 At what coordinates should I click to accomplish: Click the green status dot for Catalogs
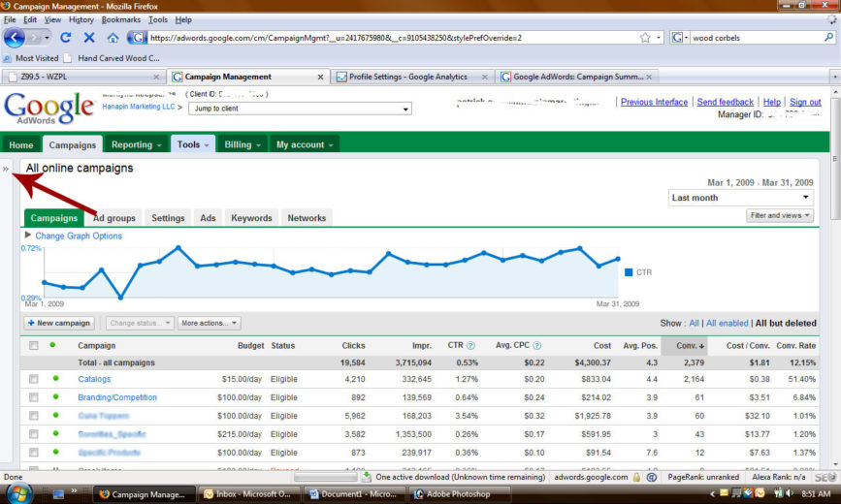(55, 379)
